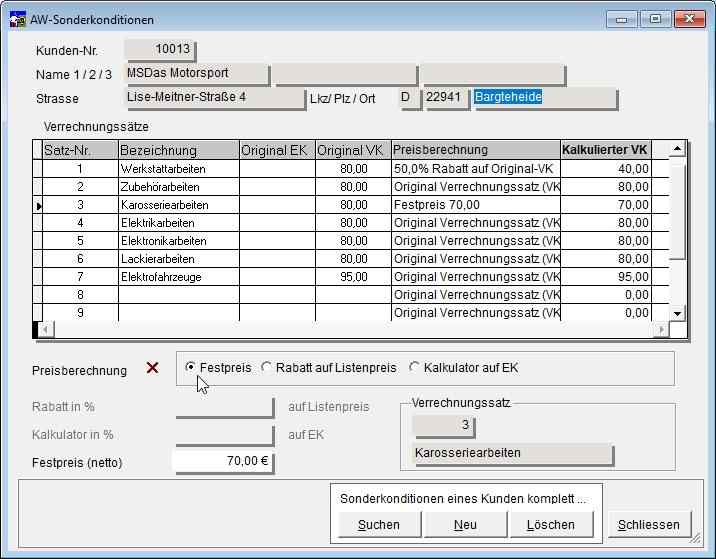
Task: Click the Löschen button
Action: tap(551, 525)
